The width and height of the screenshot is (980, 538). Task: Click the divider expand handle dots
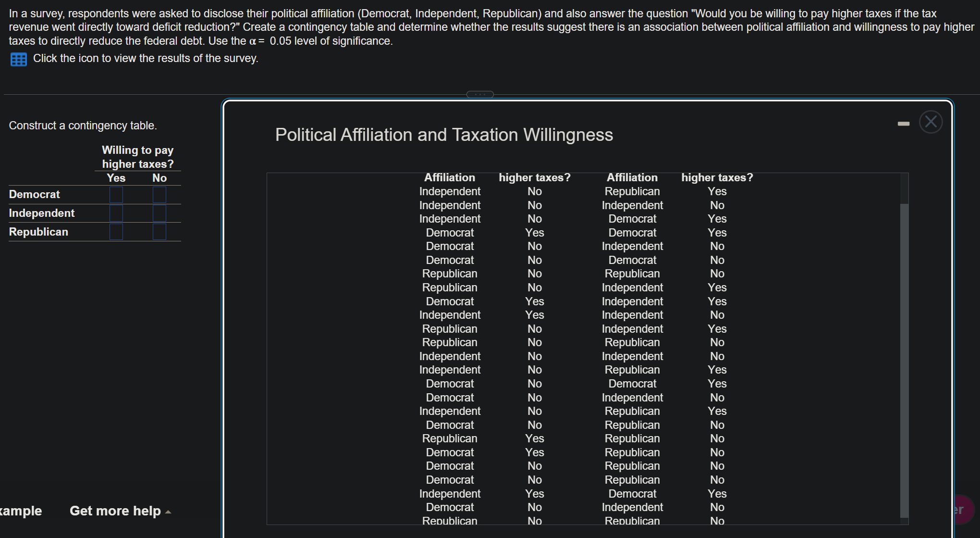pos(480,95)
